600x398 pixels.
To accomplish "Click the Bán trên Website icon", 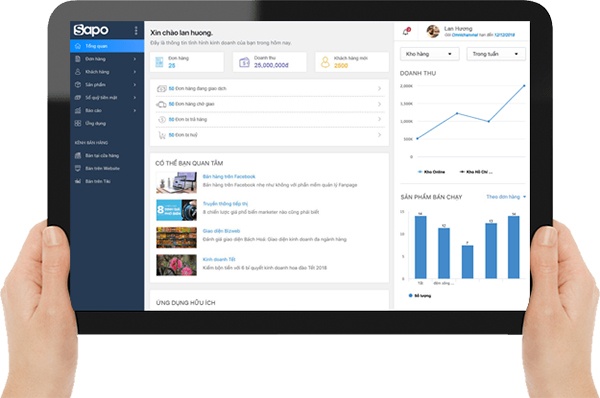I will coord(78,168).
